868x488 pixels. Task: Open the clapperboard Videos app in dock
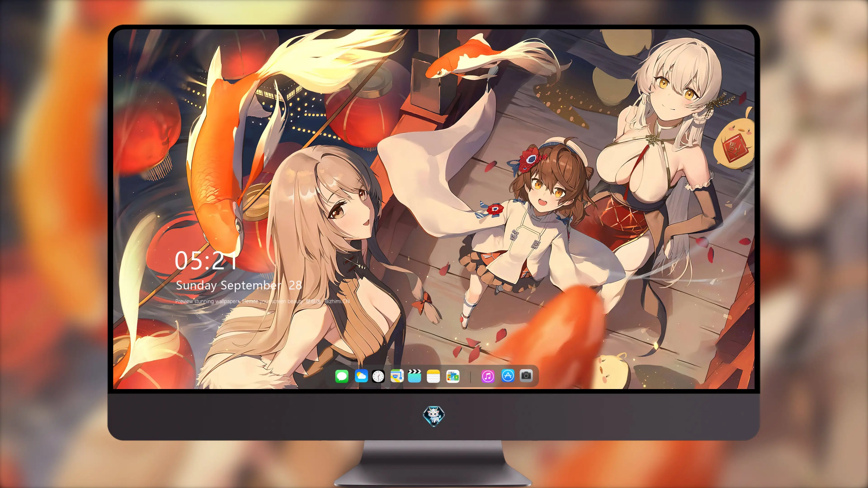415,376
